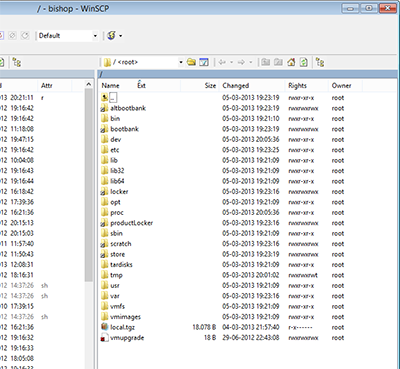Select the local.tgz archive icon
Image resolution: width=400 pixels, height=369 pixels.
click(x=105, y=327)
